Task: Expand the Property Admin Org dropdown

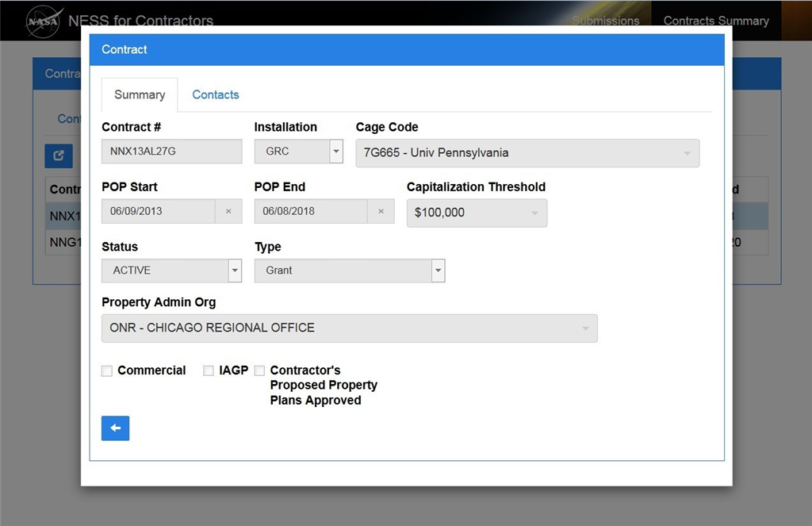Action: (x=349, y=328)
